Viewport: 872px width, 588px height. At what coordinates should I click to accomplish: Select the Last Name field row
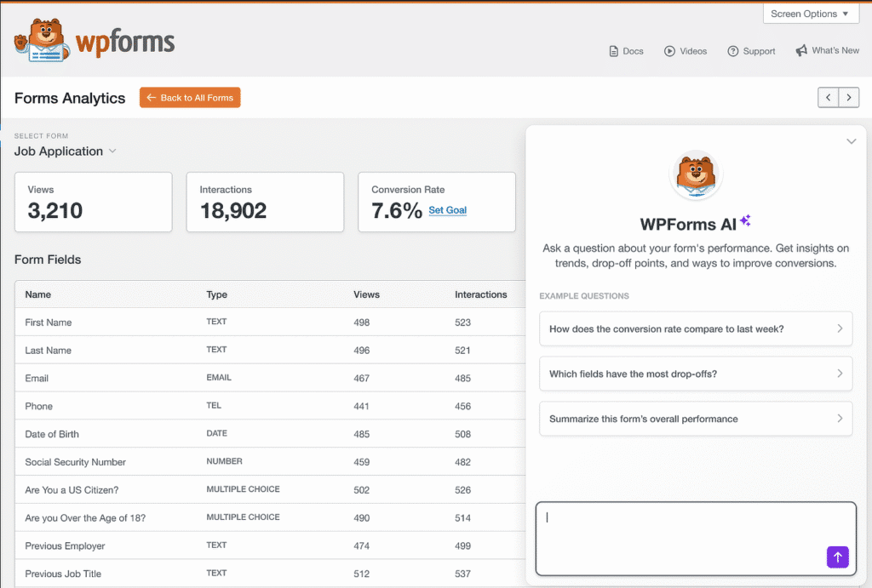pyautogui.click(x=270, y=350)
